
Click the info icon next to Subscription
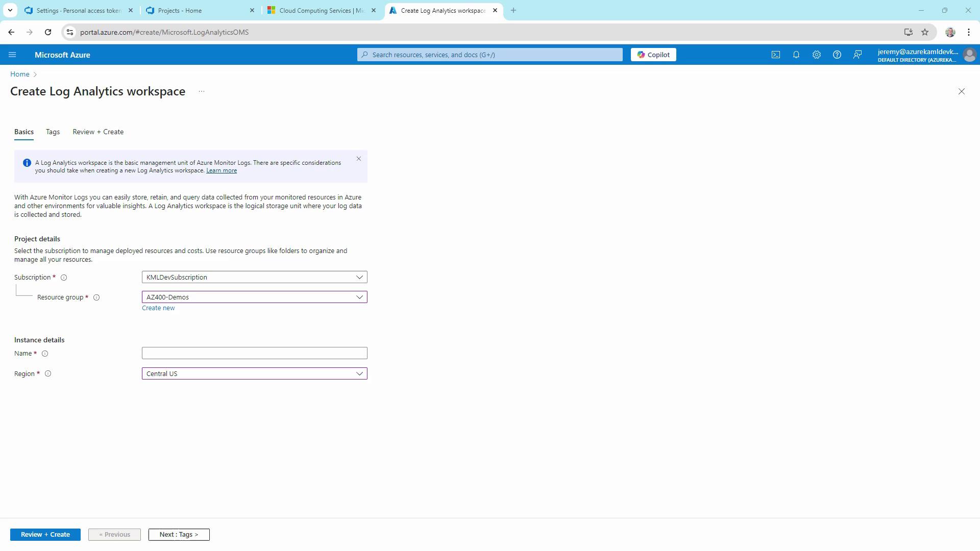(64, 278)
